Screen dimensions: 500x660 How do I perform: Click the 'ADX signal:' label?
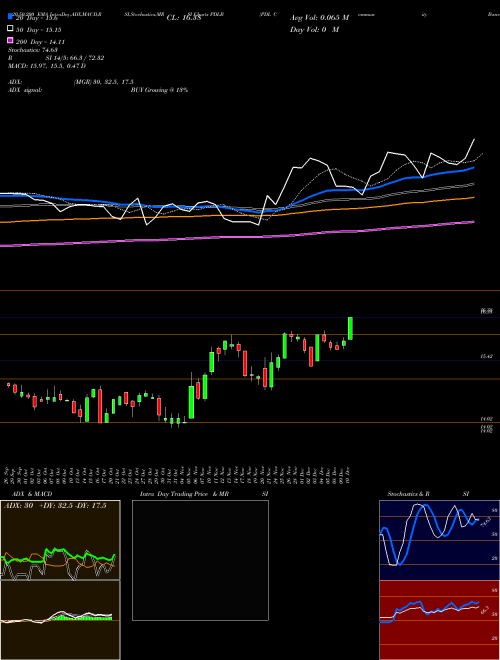click(25, 90)
